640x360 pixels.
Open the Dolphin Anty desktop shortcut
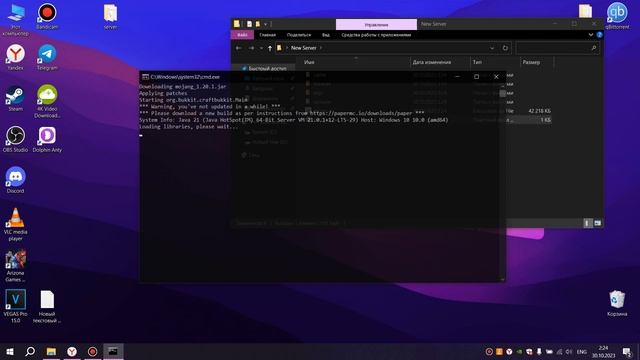(47, 139)
